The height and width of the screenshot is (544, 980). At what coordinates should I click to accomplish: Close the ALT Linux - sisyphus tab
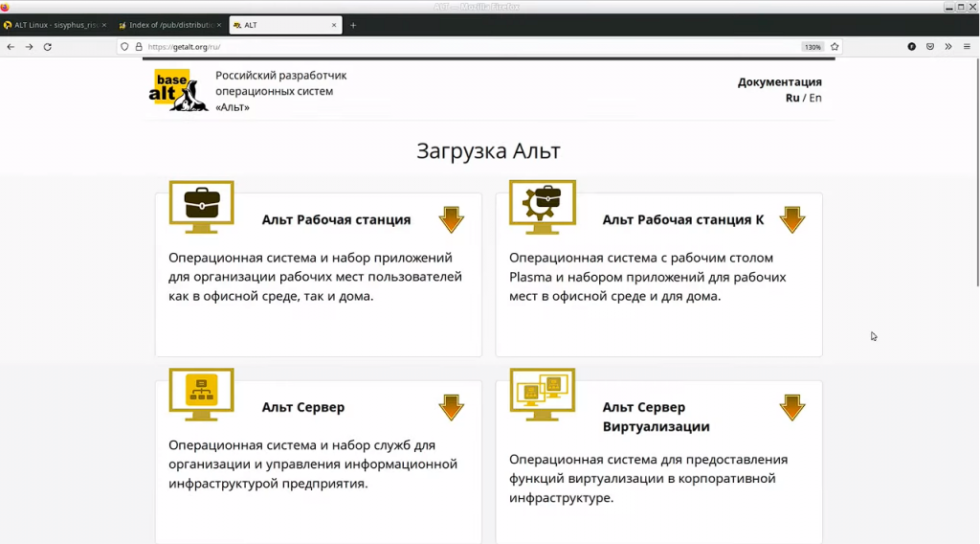tap(103, 25)
